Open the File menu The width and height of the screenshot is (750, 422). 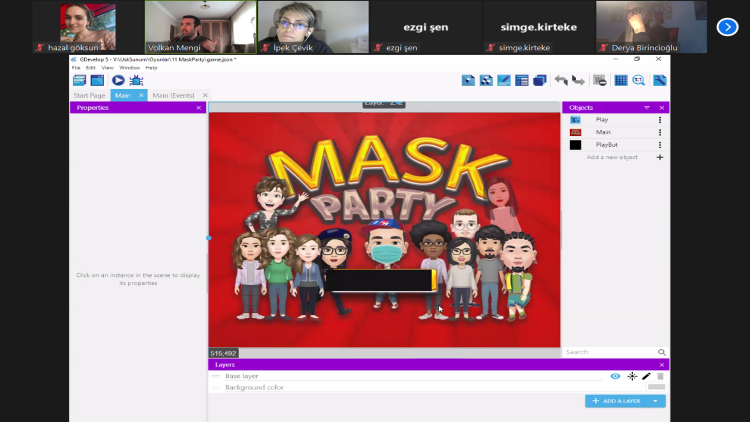[76, 67]
